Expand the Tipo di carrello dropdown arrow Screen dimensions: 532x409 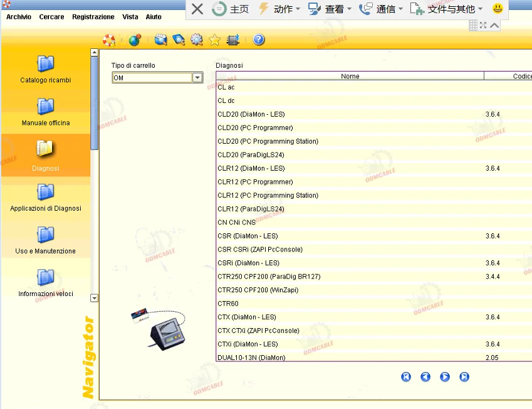pos(197,78)
